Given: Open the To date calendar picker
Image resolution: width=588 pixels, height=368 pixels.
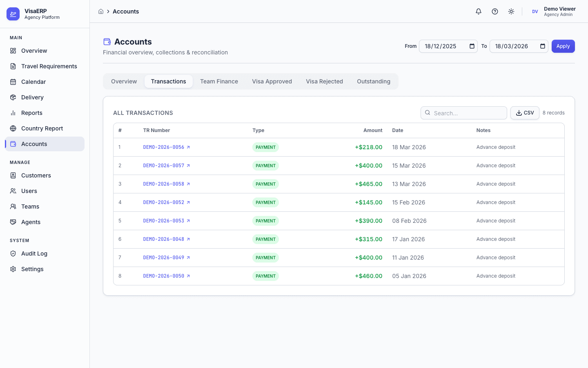Looking at the screenshot, I should (543, 46).
